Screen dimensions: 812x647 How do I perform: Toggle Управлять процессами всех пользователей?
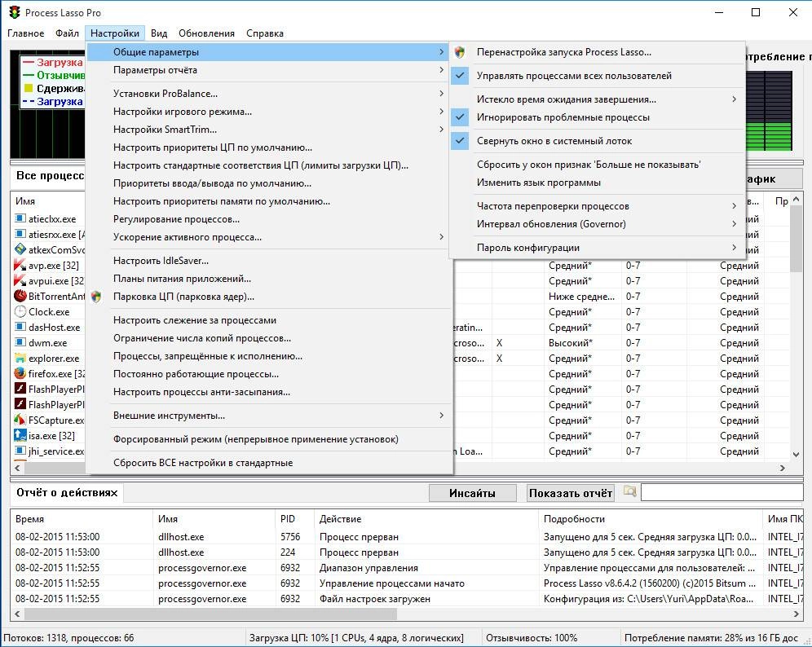coord(597,76)
